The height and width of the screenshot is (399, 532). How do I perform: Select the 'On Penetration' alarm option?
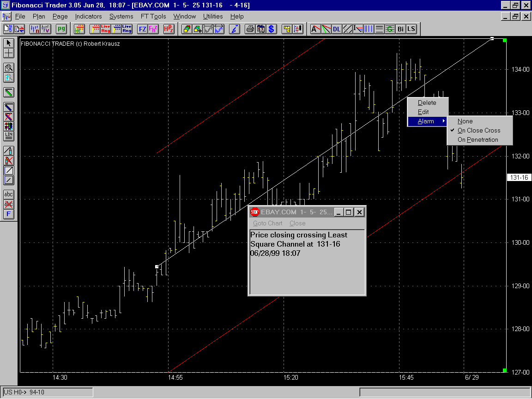[x=480, y=139]
